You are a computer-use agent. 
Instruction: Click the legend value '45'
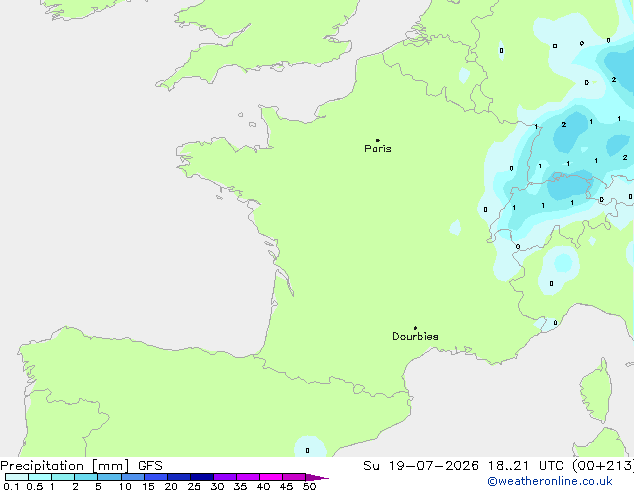pos(286,486)
